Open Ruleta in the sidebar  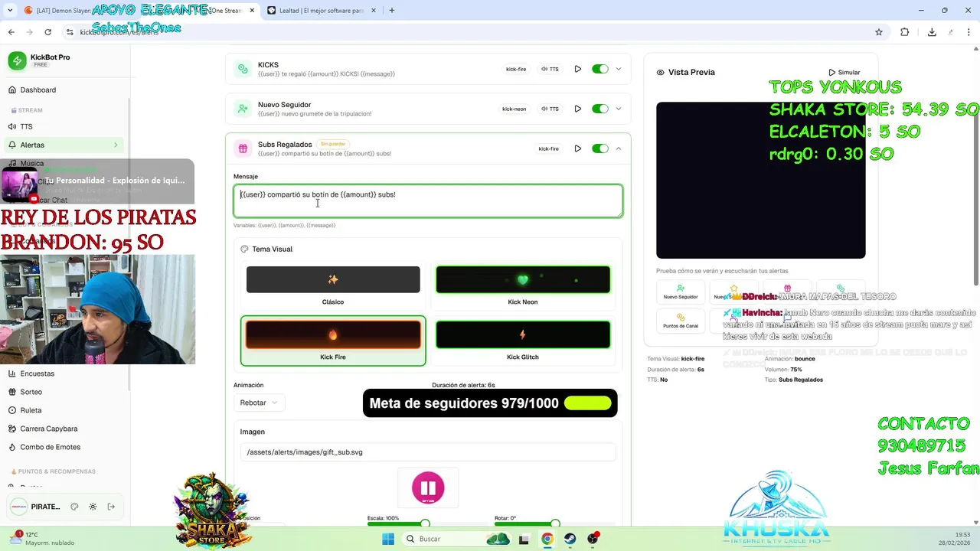(x=31, y=410)
